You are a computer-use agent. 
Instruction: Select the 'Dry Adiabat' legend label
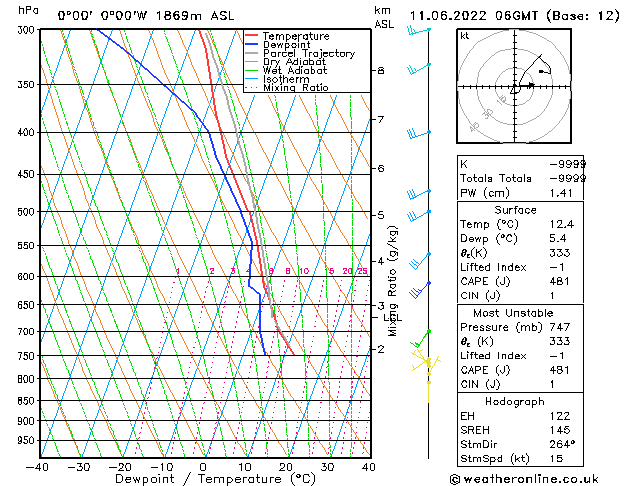point(294,62)
